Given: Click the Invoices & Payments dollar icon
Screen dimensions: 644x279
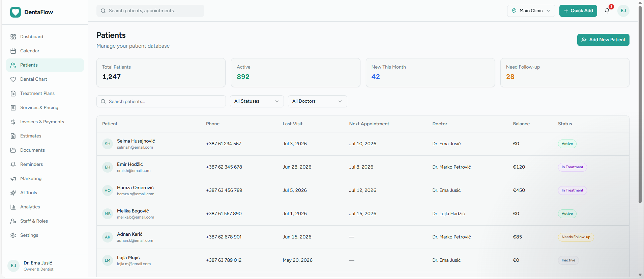Looking at the screenshot, I should 13,122.
